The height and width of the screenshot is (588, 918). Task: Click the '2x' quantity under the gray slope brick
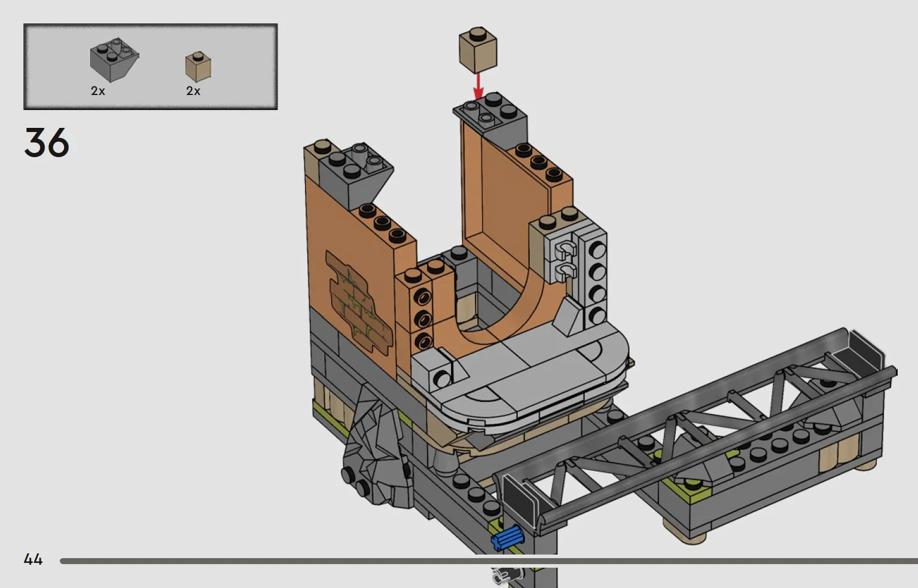pyautogui.click(x=98, y=91)
